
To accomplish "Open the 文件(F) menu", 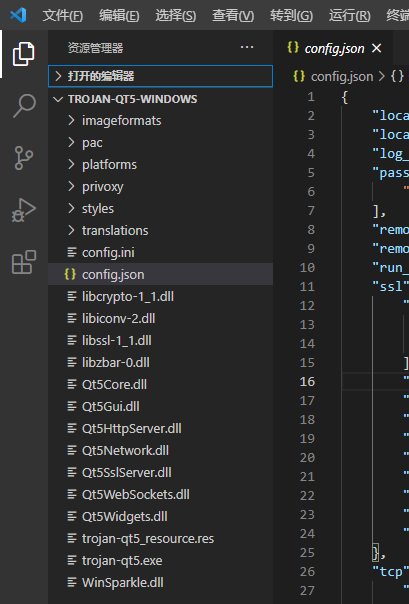I will tap(62, 15).
